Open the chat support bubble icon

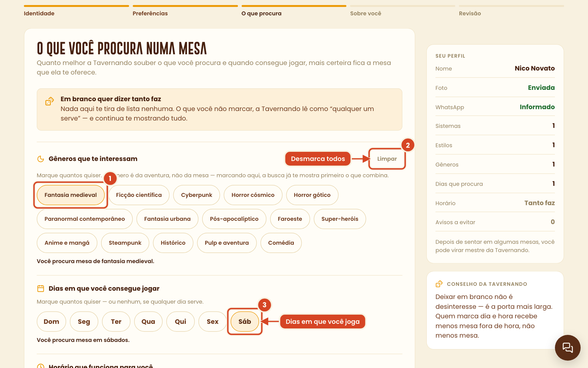click(567, 347)
